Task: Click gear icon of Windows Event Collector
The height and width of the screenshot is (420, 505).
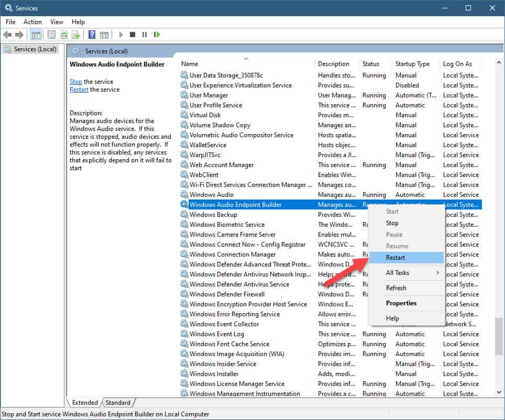Action: [184, 324]
